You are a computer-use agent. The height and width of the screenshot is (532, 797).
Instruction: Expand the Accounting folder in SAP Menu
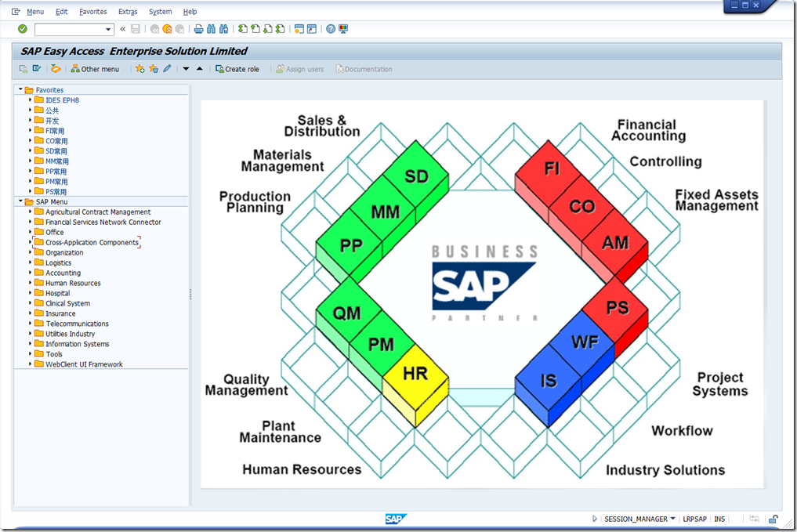coord(31,273)
